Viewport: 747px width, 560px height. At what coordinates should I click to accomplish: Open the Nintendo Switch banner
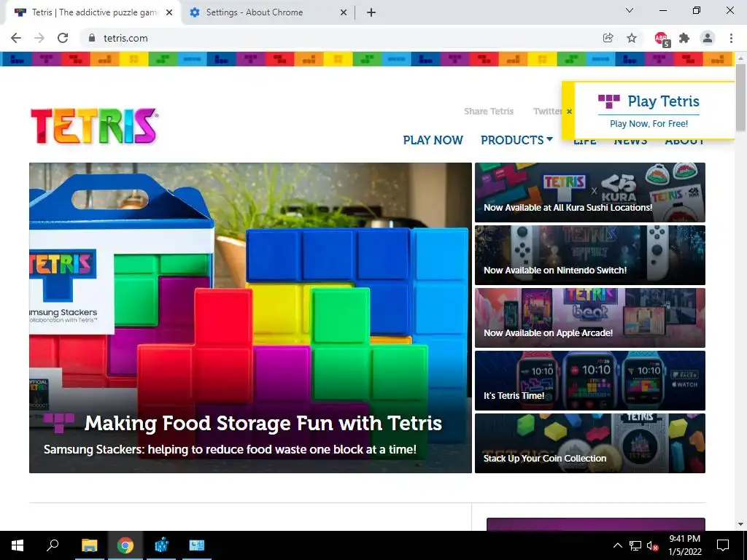589,255
